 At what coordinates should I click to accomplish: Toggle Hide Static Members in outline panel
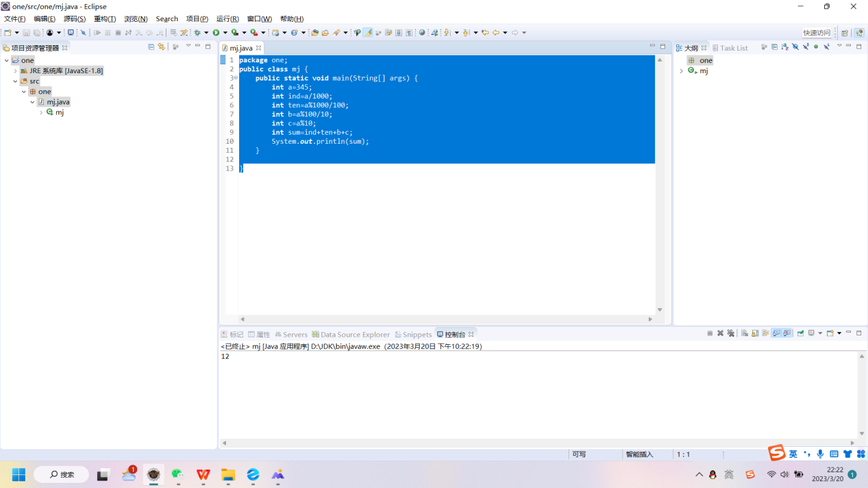[x=806, y=47]
